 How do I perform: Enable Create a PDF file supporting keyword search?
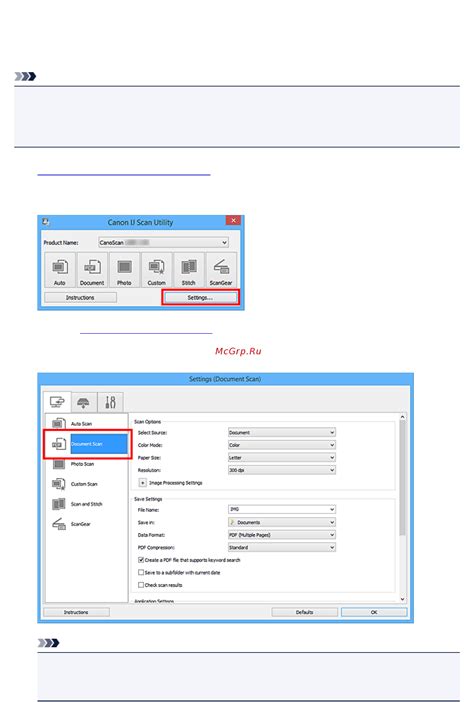pyautogui.click(x=141, y=560)
